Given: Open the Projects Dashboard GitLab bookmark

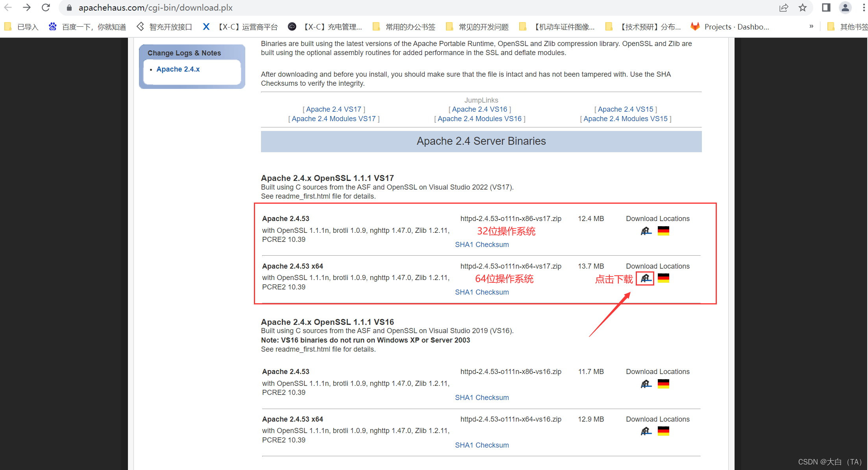Looking at the screenshot, I should point(731,27).
